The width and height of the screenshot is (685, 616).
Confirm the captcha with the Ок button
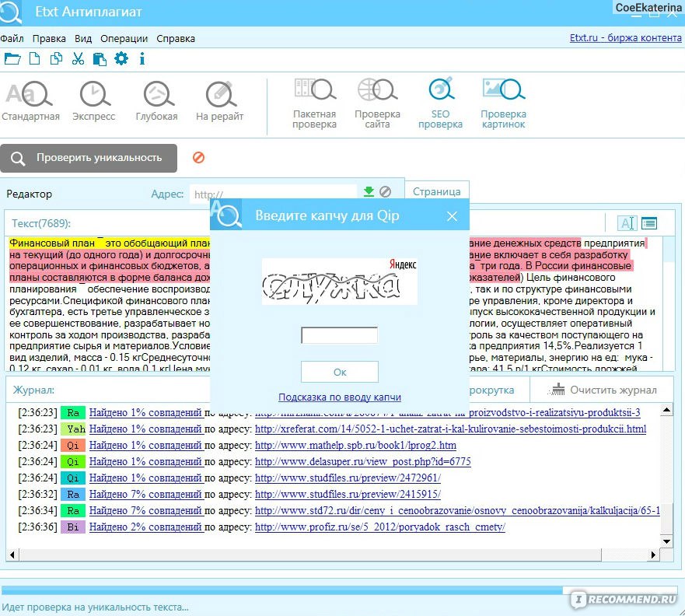coord(340,372)
